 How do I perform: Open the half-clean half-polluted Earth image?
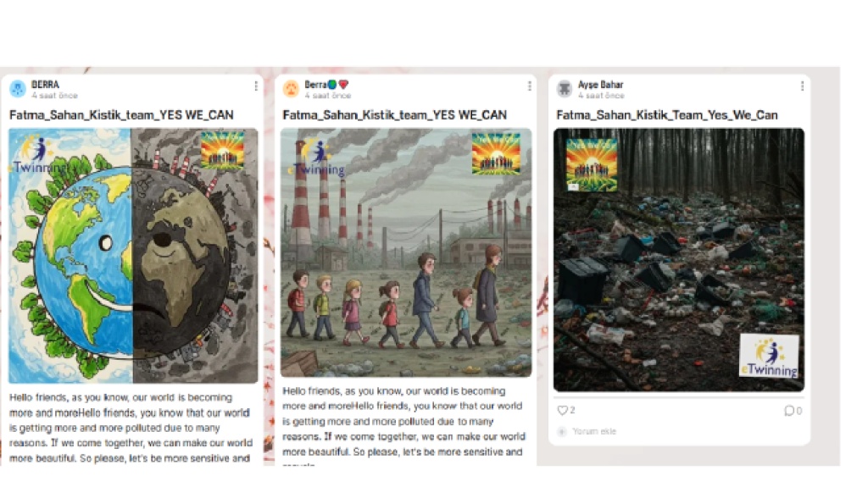click(x=133, y=256)
